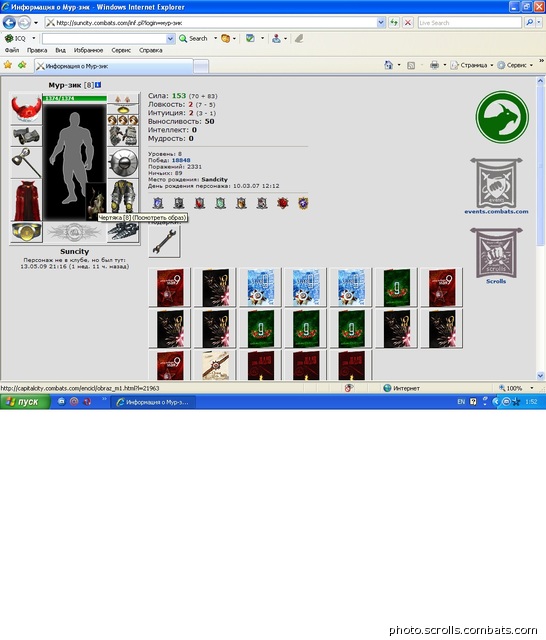The image size is (546, 640).
Task: Click the green 1374/1374 health bar
Action: pos(75,98)
